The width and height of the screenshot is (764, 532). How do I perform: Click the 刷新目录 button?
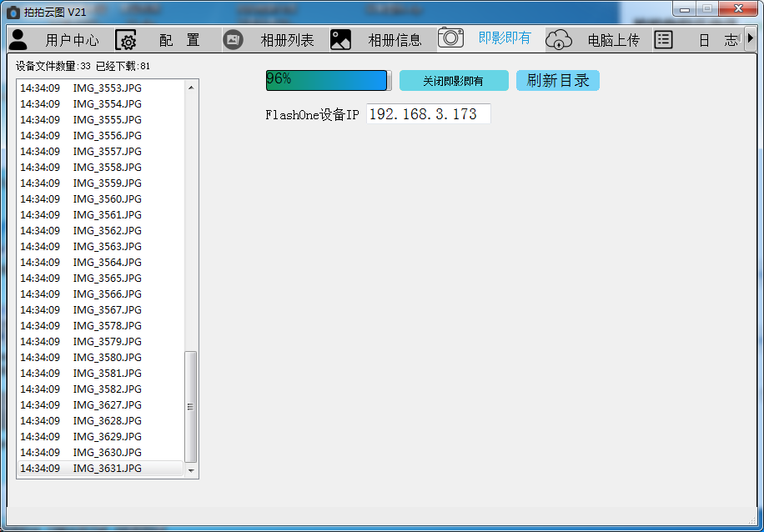click(557, 80)
